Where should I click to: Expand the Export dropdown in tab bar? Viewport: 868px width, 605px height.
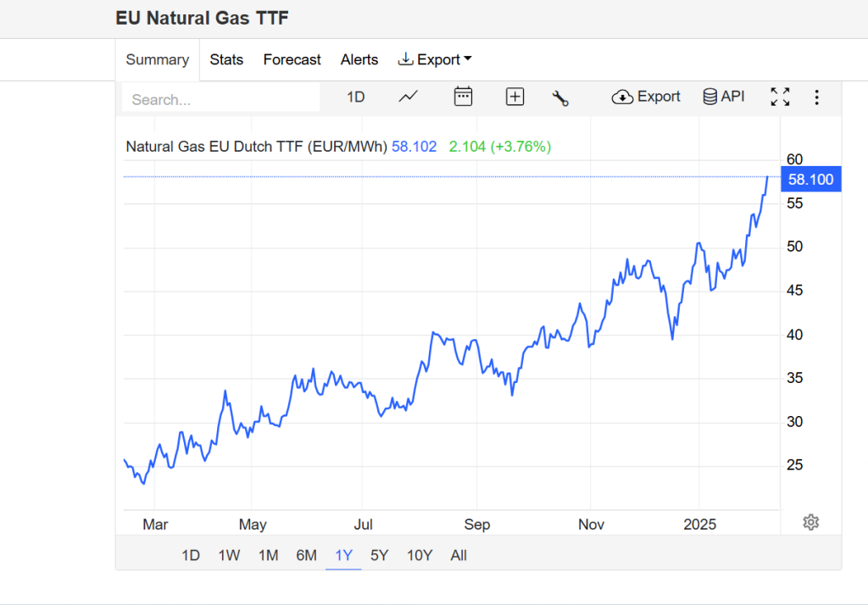pos(435,59)
